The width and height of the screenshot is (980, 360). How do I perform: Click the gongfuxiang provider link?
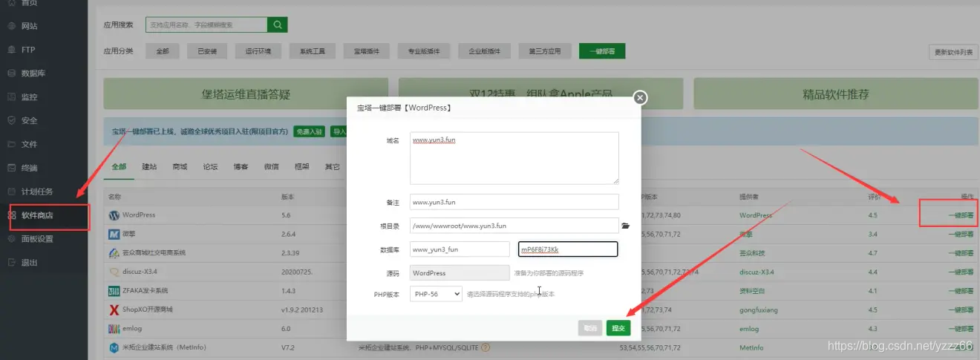(x=759, y=310)
